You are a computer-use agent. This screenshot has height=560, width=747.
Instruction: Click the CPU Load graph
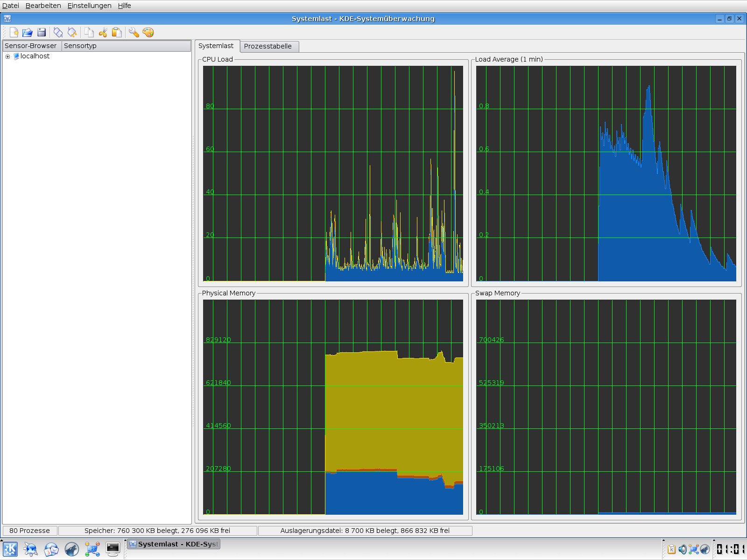point(333,174)
